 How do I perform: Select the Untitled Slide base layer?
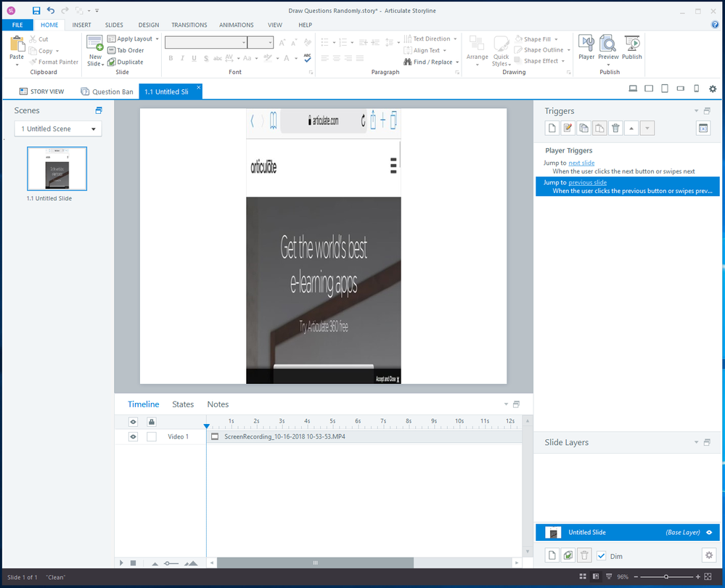628,533
